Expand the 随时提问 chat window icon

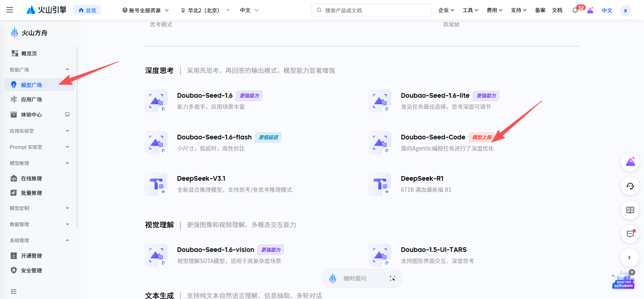(x=392, y=279)
